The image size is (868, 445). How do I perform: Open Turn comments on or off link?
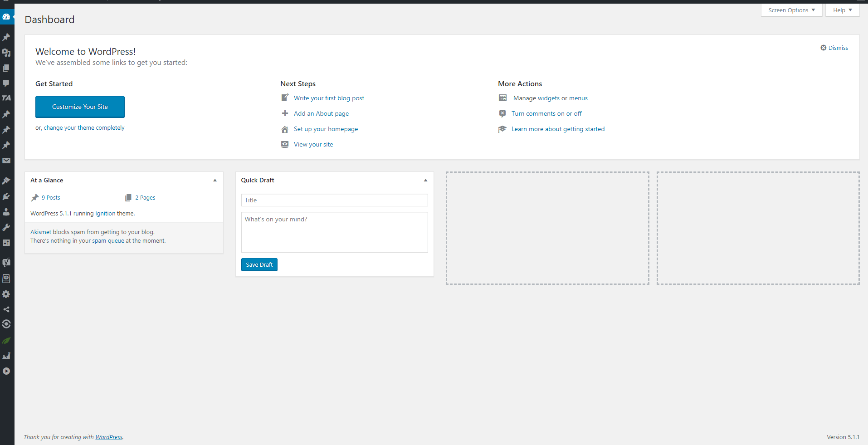click(x=546, y=113)
